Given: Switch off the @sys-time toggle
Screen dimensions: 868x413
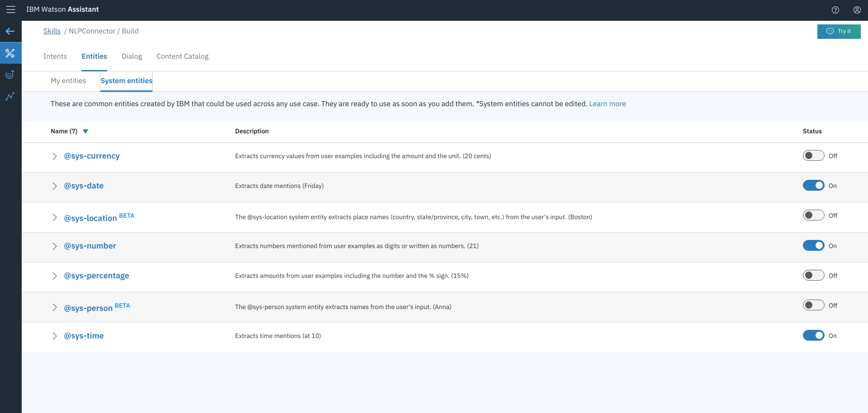Looking at the screenshot, I should [x=814, y=335].
